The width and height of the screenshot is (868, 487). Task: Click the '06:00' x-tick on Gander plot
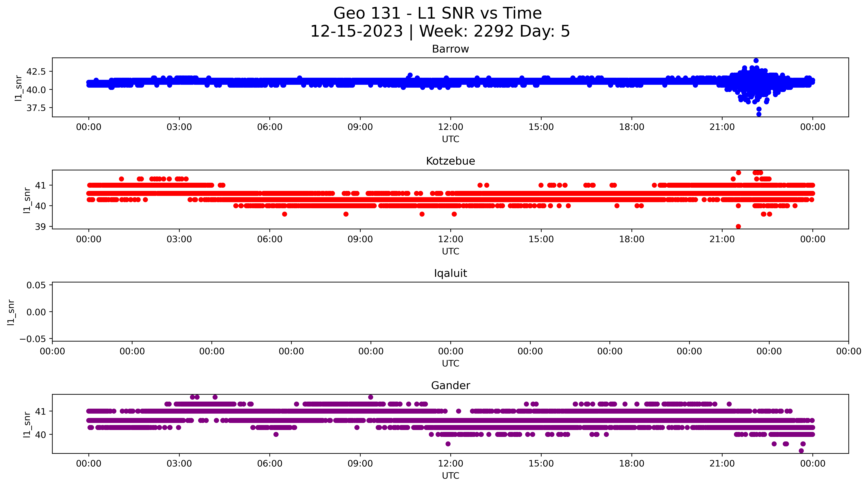270,464
